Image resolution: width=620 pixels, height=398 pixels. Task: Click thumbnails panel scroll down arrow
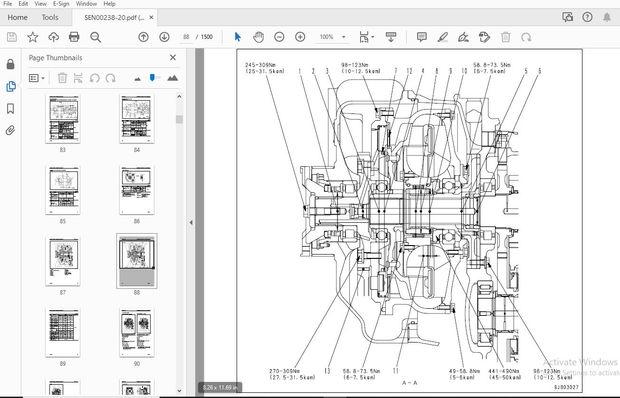(179, 390)
